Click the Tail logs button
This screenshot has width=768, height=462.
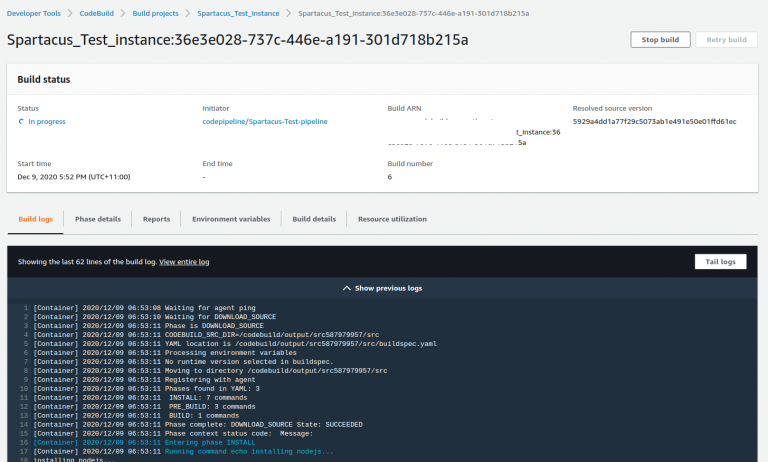720,261
